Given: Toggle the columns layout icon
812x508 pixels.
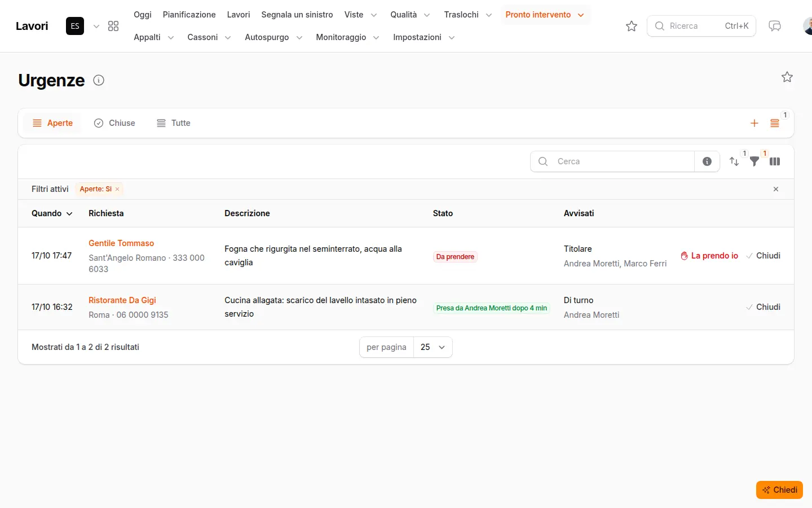Looking at the screenshot, I should (x=775, y=161).
